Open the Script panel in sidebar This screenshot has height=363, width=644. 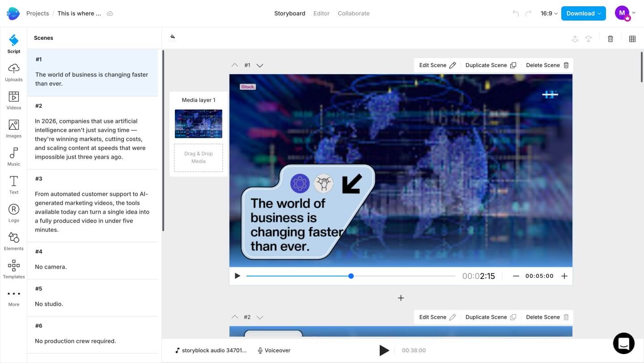point(14,44)
